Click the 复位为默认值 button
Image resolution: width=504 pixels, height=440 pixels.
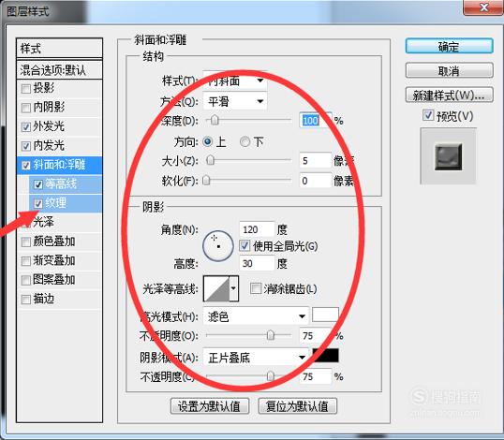point(297,406)
